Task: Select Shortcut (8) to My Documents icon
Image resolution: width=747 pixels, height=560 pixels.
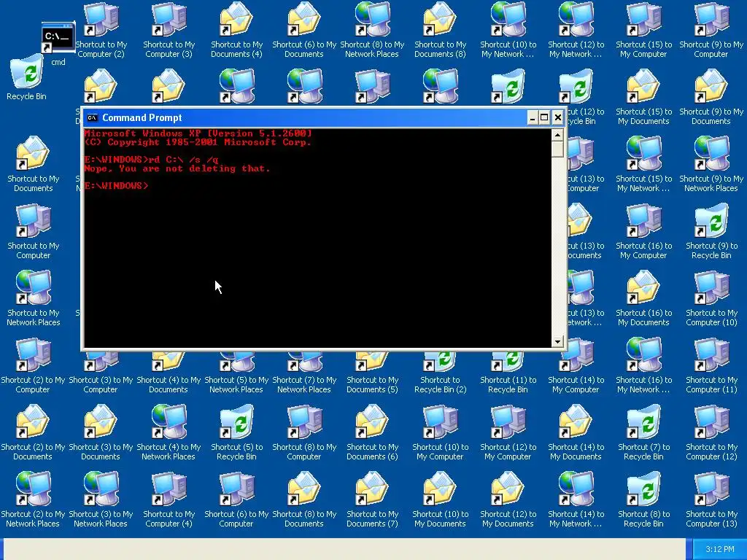Action: point(304,489)
